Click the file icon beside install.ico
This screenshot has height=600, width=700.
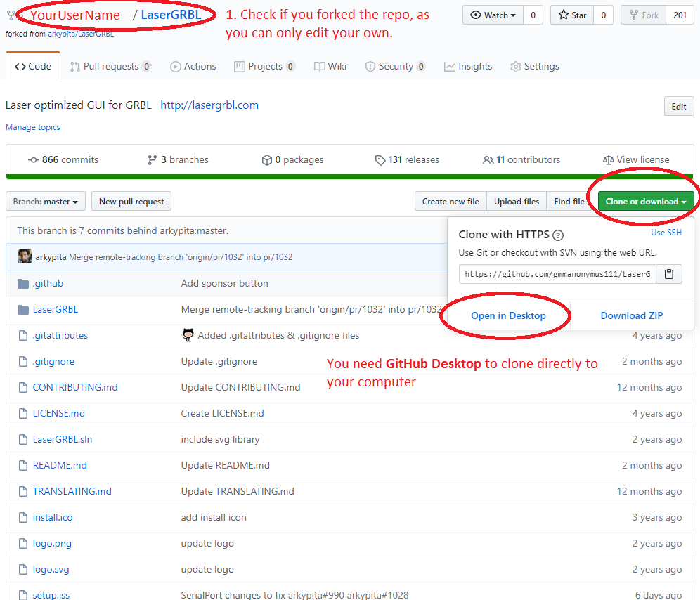point(23,517)
